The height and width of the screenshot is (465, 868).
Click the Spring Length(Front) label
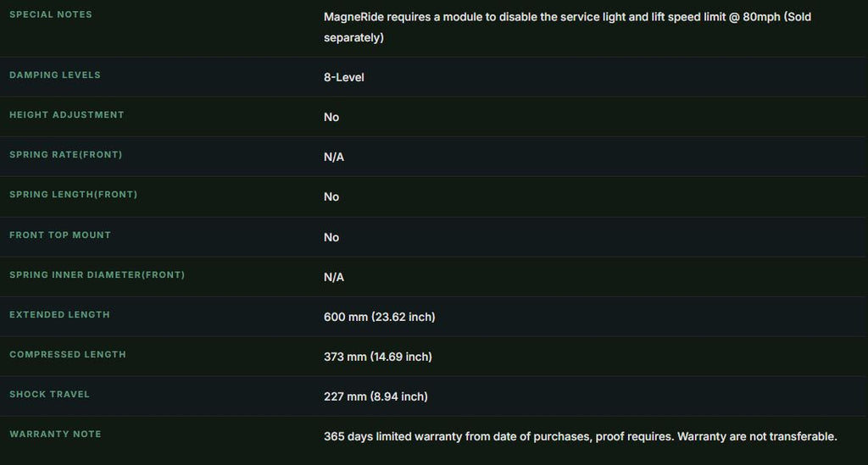pos(73,194)
